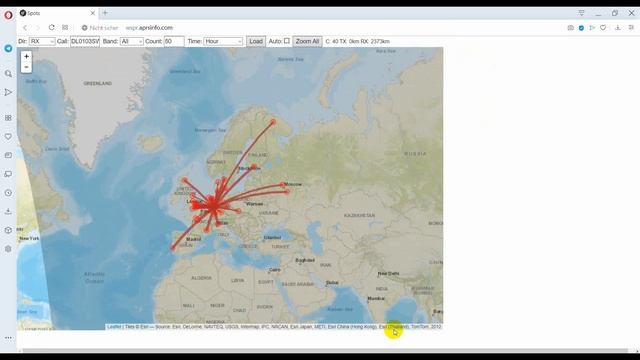Click the address bar URL wspr.aprsinfo.com
The width and height of the screenshot is (640, 360).
[x=149, y=28]
